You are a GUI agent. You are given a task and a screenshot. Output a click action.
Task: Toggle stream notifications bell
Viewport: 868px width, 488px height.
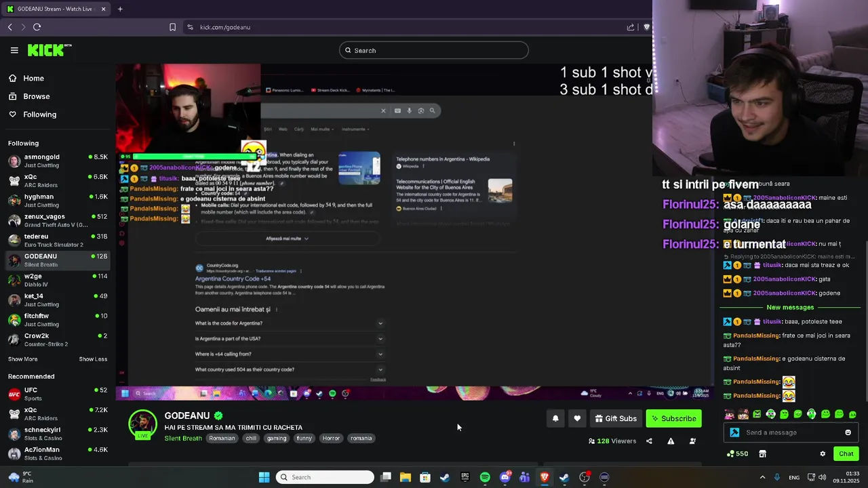click(555, 419)
